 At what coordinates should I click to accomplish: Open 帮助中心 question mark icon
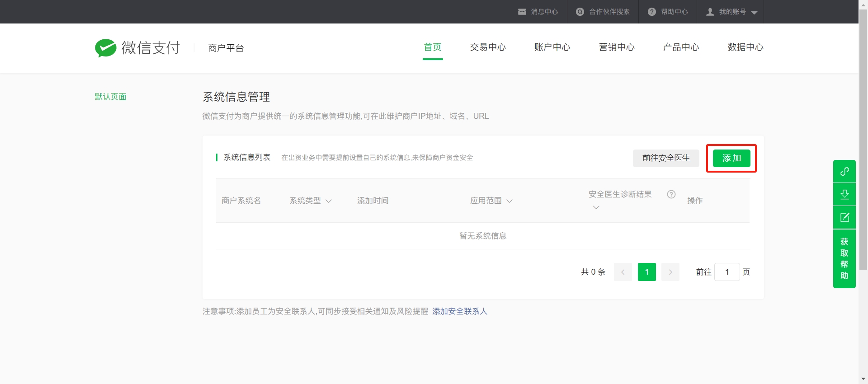(651, 12)
